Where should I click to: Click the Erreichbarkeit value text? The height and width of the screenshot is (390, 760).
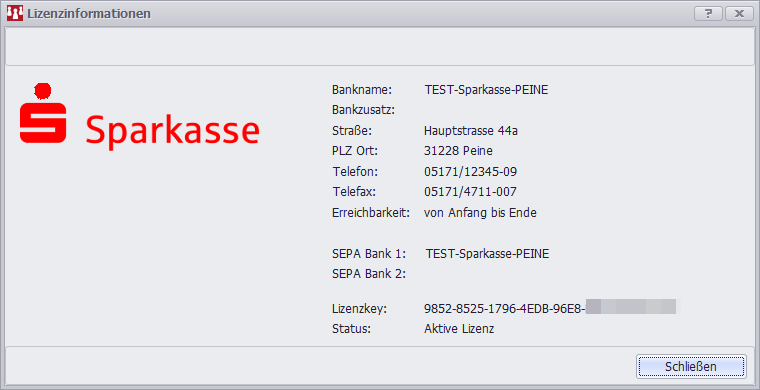(480, 213)
